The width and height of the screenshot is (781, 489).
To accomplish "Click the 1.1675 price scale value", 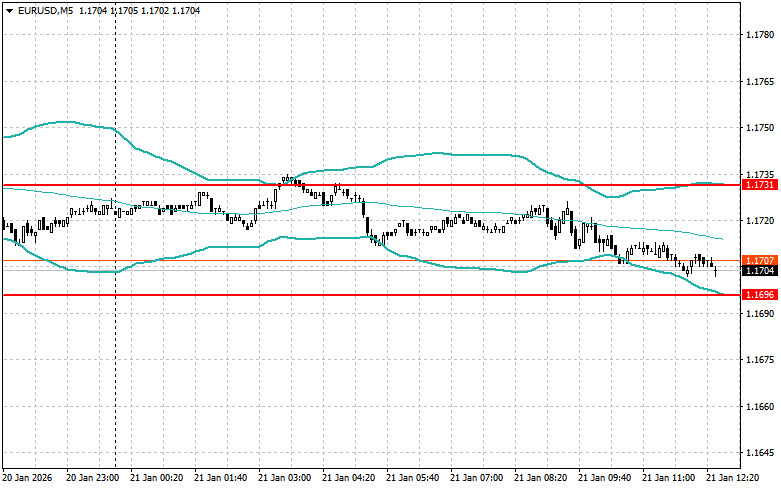I will point(760,360).
